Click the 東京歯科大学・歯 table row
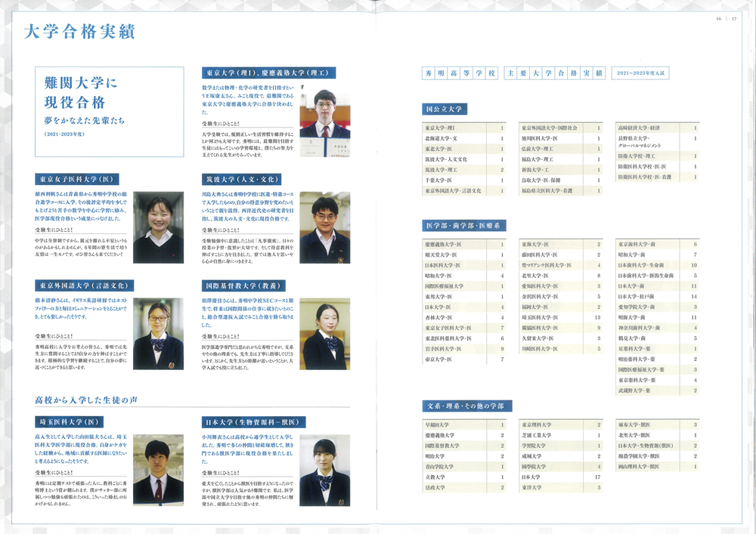756x534 pixels. point(658,245)
